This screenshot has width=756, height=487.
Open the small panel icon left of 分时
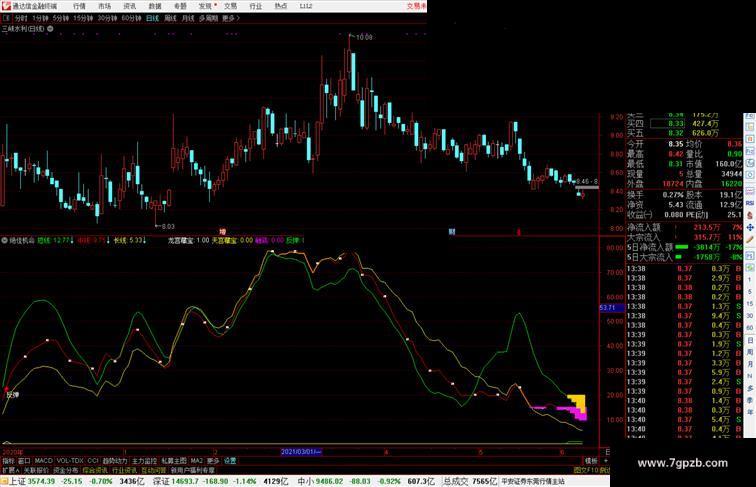pyautogui.click(x=6, y=18)
